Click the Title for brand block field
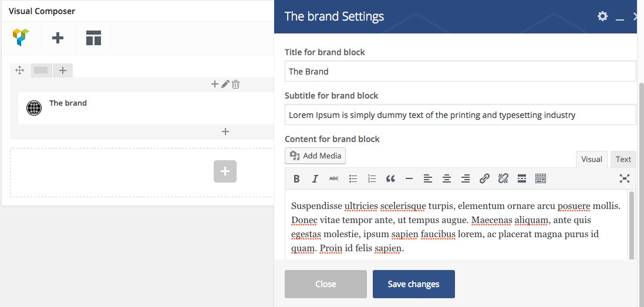644x307 pixels. coord(460,72)
